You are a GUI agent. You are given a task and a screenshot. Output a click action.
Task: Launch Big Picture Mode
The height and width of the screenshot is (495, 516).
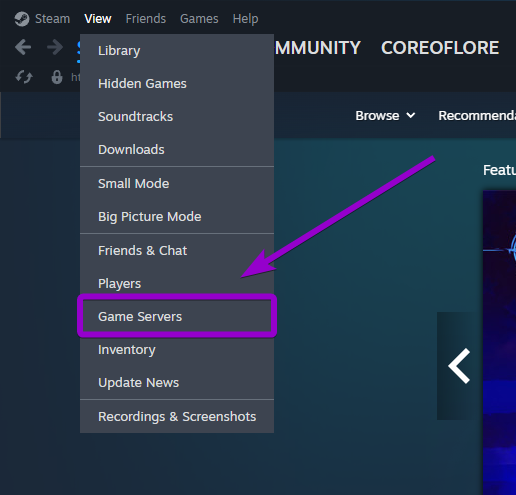pyautogui.click(x=177, y=217)
